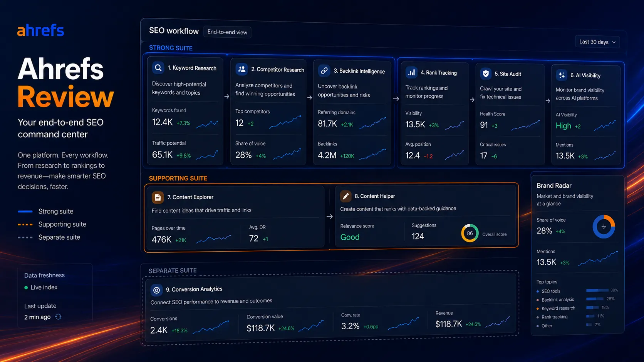Click the Separate suite legend entry

[x=49, y=237]
